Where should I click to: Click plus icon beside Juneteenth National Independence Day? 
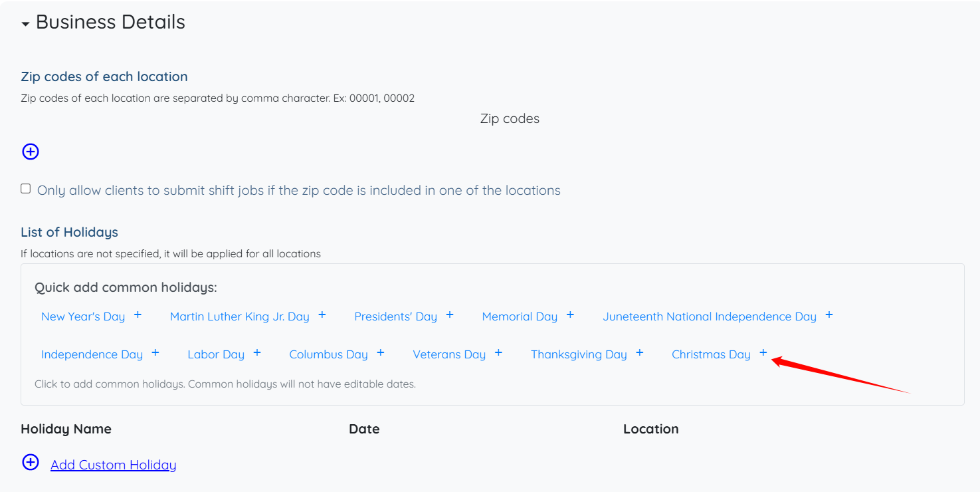(829, 315)
